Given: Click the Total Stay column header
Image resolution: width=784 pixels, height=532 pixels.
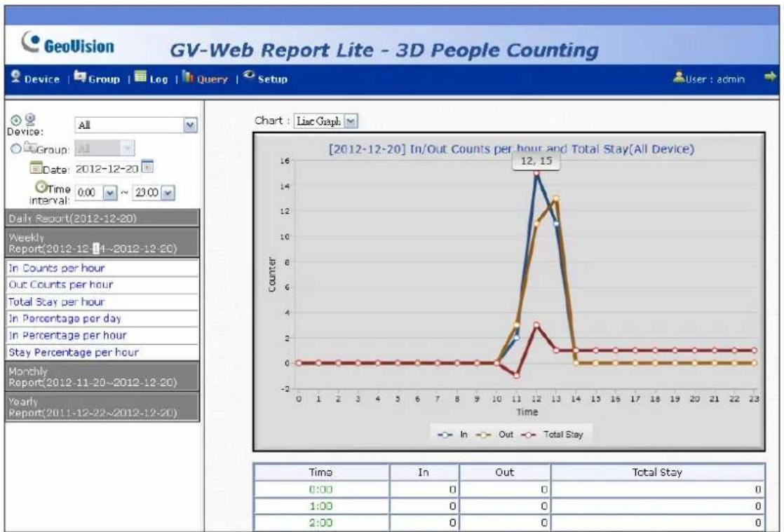Looking at the screenshot, I should [x=657, y=472].
